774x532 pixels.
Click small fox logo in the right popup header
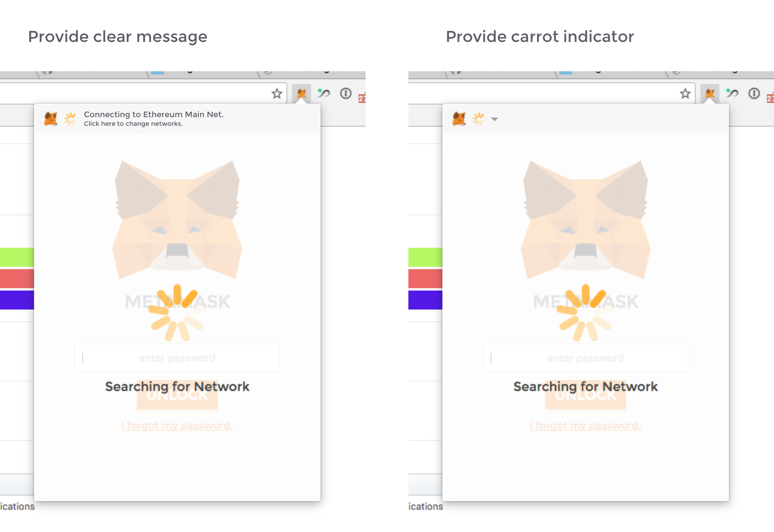point(459,119)
